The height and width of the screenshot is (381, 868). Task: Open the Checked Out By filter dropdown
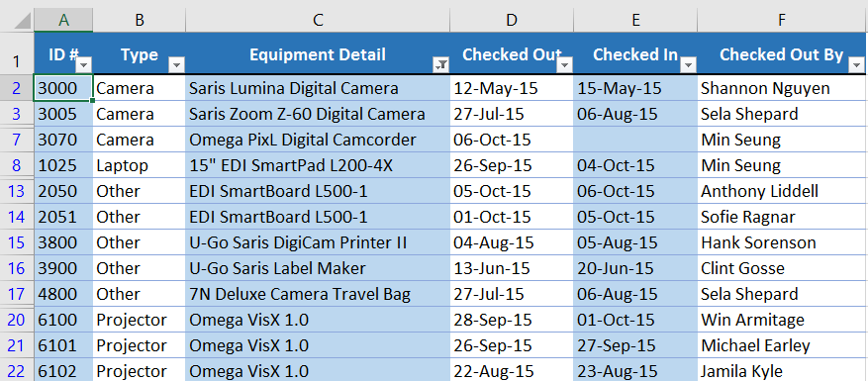(855, 65)
